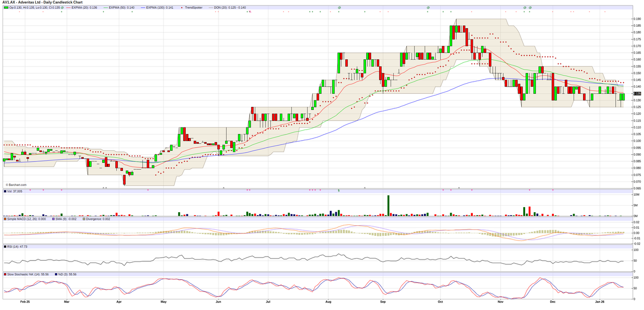This screenshot has width=644, height=310.
Task: Click the TrendSpotter red dot legend marker
Action: pos(182,8)
